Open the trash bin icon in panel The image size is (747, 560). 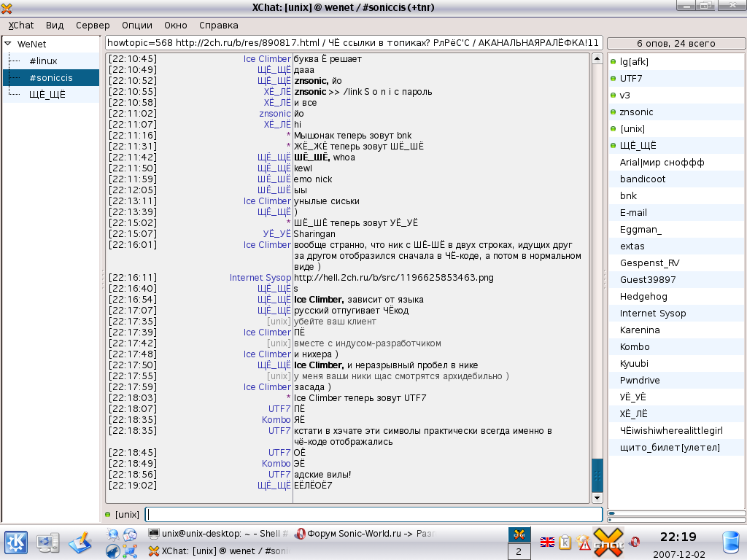tap(729, 542)
